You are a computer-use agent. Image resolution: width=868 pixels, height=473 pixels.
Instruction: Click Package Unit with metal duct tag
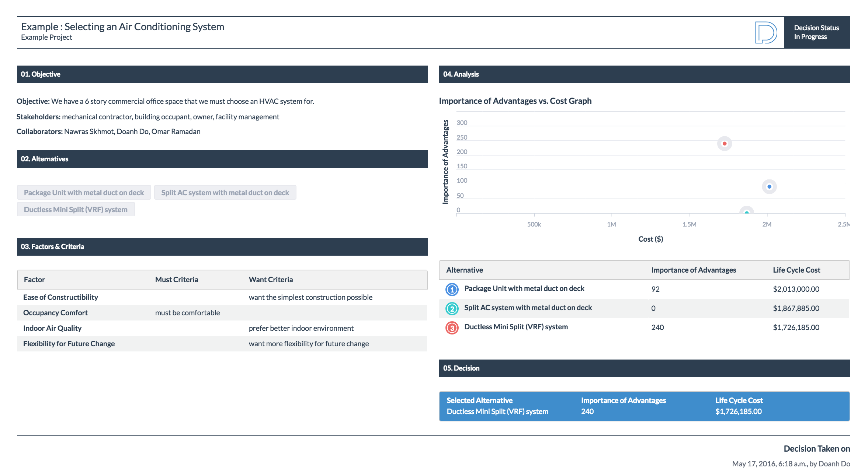pos(84,192)
